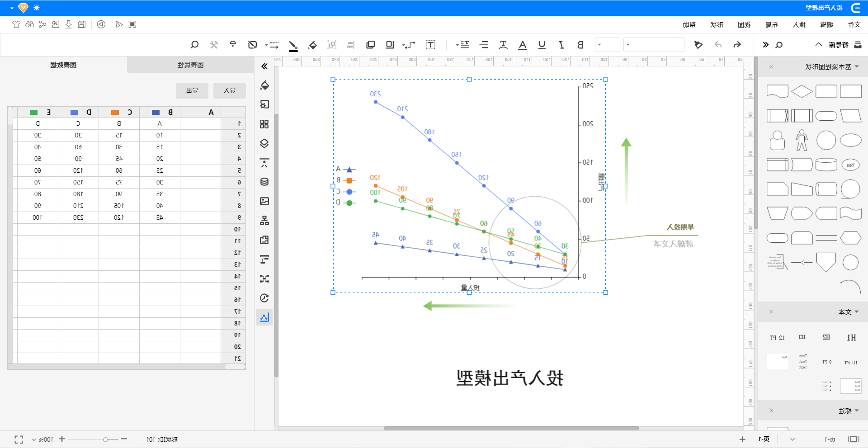The image size is (868, 448).
Task: Open the wrench tools icon
Action: [x=214, y=45]
